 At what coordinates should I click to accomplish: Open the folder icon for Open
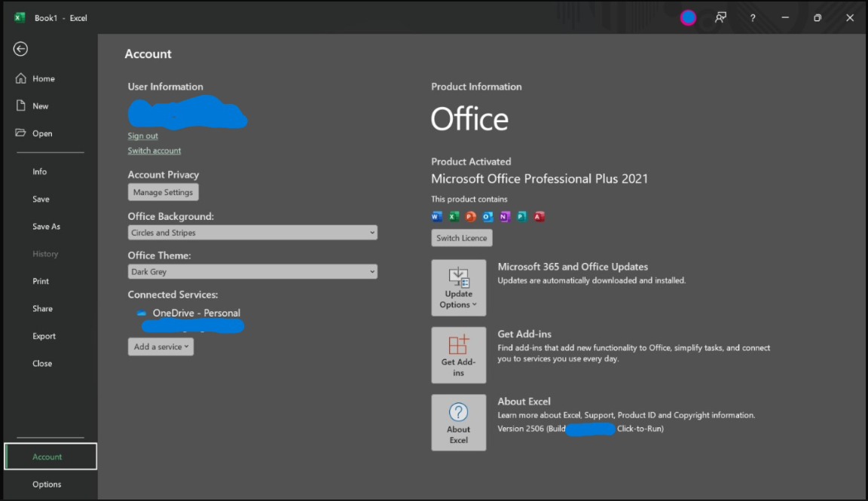[20, 133]
